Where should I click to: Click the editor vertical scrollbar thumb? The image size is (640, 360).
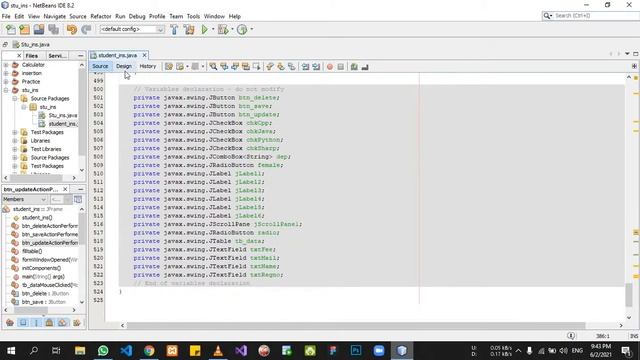(629, 295)
